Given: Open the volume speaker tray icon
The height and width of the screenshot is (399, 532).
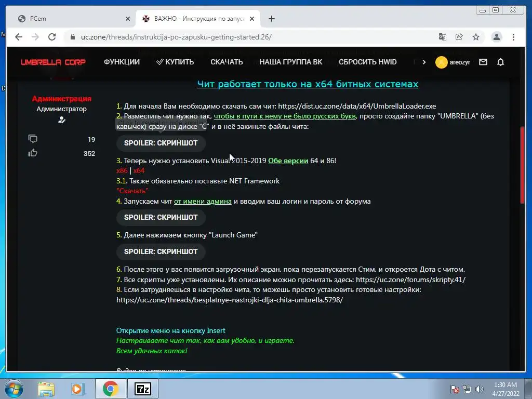Looking at the screenshot, I should tap(479, 389).
